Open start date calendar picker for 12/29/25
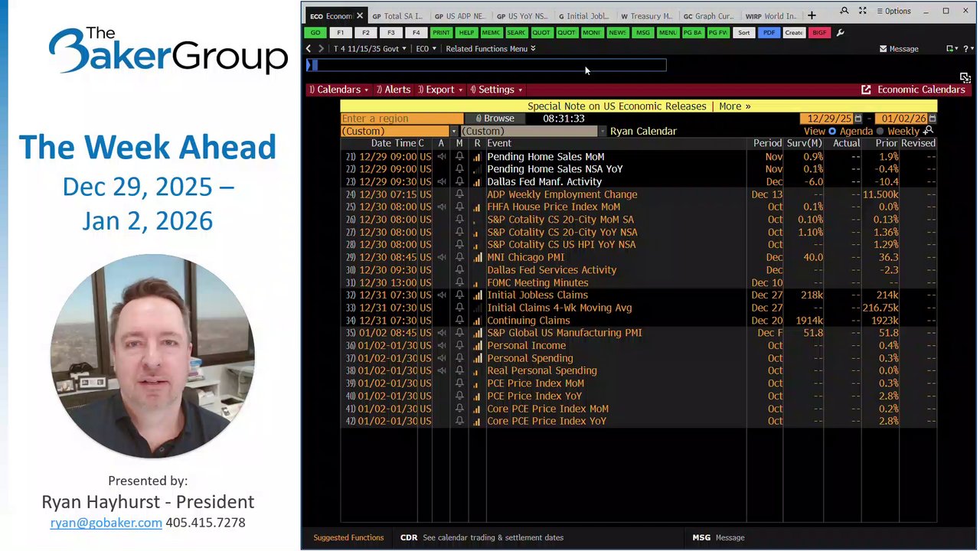The image size is (980, 551). coord(858,119)
